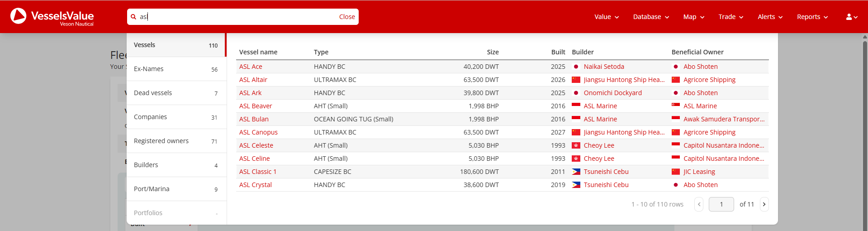Open vessel ASL Celeste
The height and width of the screenshot is (231, 868).
256,145
